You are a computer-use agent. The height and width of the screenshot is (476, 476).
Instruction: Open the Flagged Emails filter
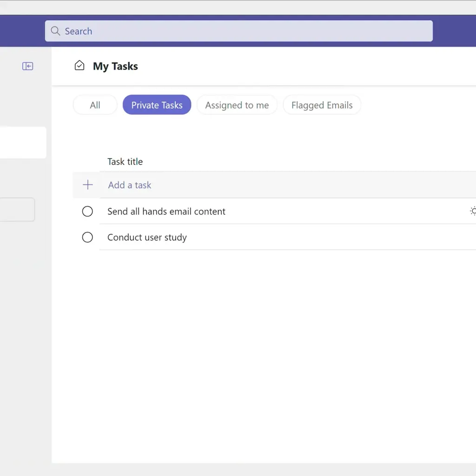click(x=322, y=105)
